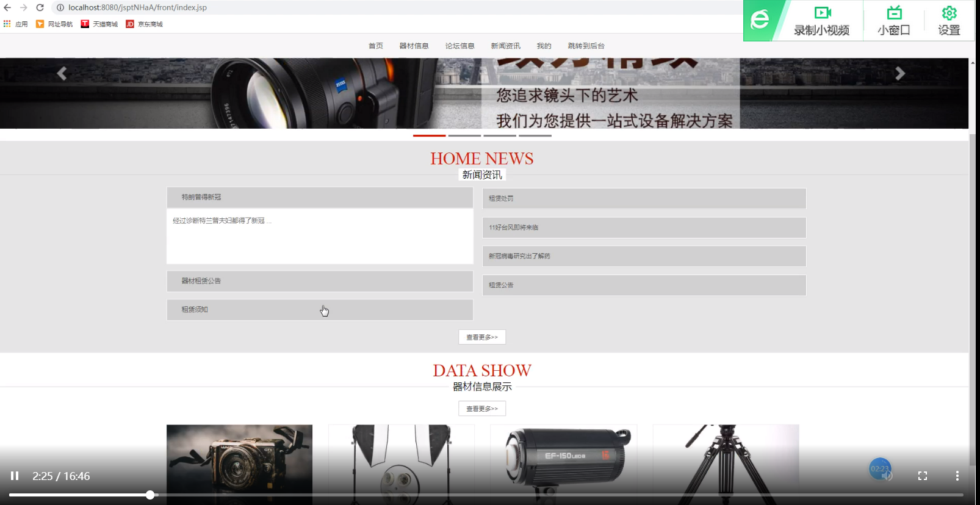Viewport: 980px width, 505px height.
Task: Expand the 器材租赁公告 news item
Action: [320, 281]
